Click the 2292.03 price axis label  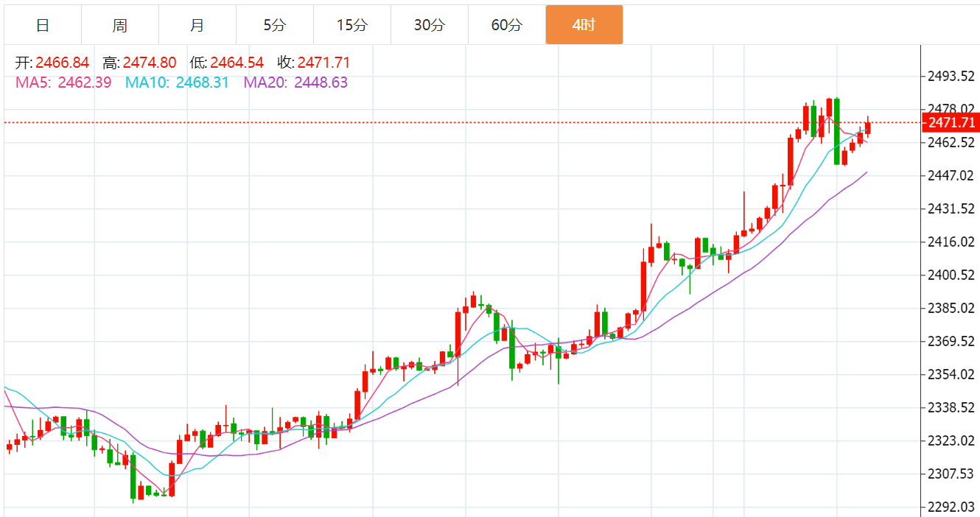click(951, 507)
